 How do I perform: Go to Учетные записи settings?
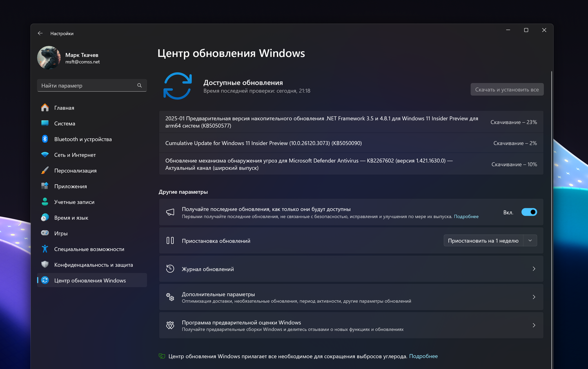(74, 202)
